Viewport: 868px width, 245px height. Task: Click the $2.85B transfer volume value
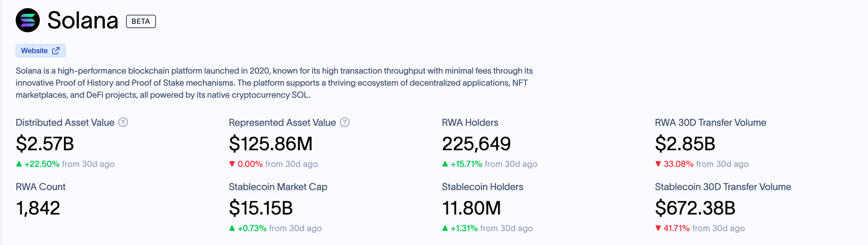[x=685, y=144]
